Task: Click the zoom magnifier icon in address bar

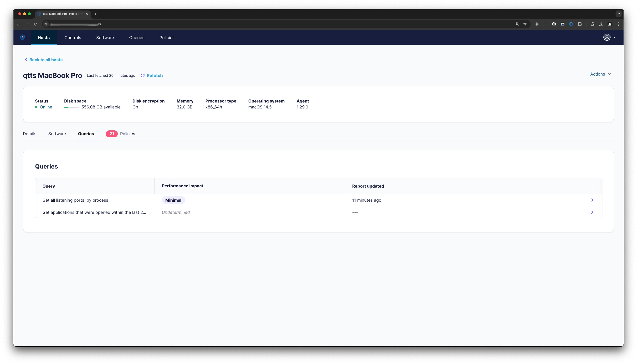Action: (x=517, y=24)
